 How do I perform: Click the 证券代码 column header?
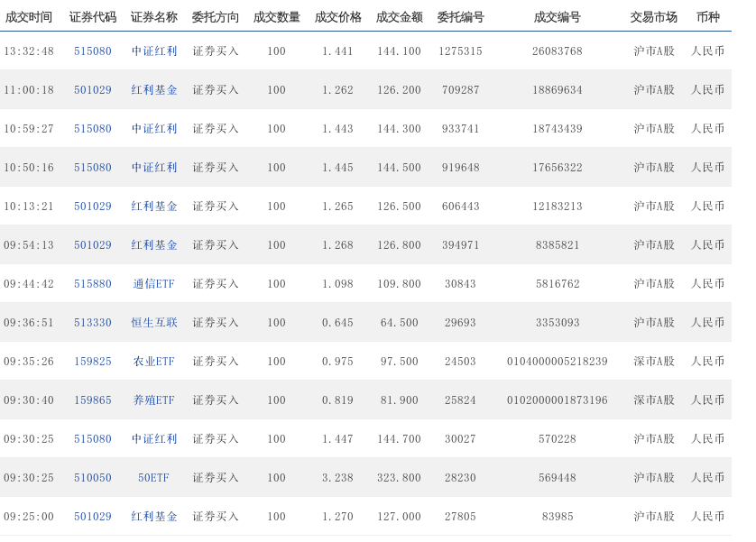(x=93, y=17)
